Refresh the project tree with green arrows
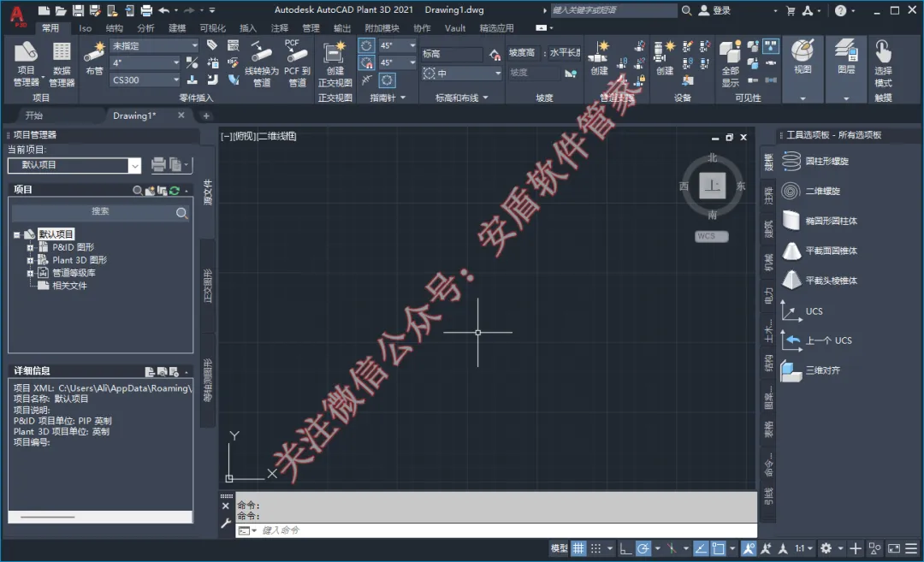This screenshot has width=924, height=562. tap(175, 190)
